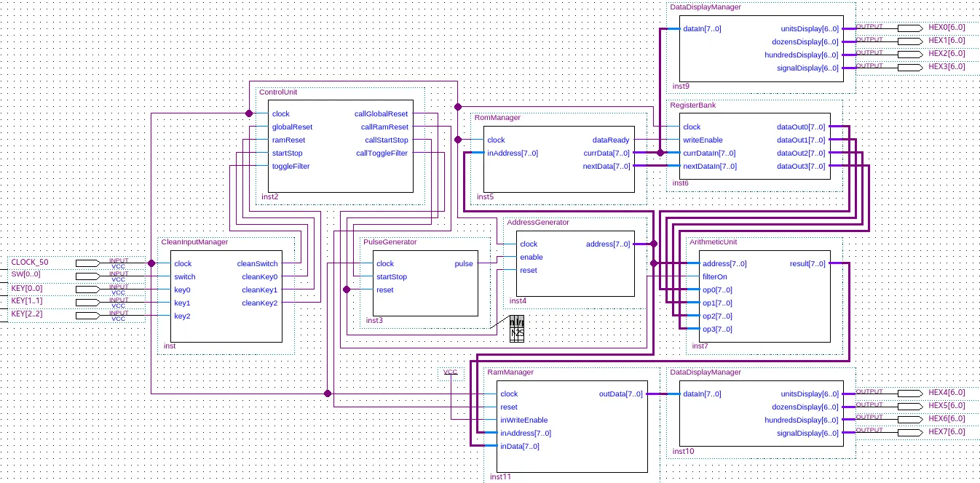Click the currData[7..0] port on RomManager
Viewport: 980px width, 483px height.
(x=607, y=153)
